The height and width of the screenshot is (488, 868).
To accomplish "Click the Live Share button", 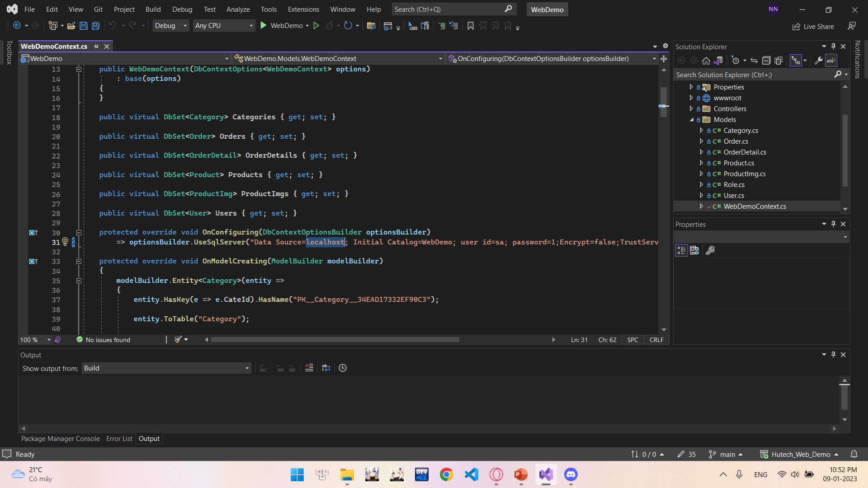I will point(813,26).
